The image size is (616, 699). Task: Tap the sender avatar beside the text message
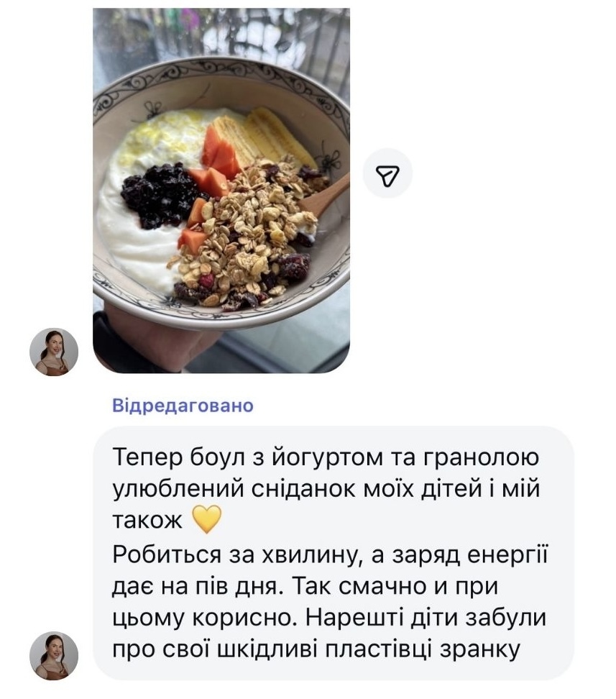point(54,655)
